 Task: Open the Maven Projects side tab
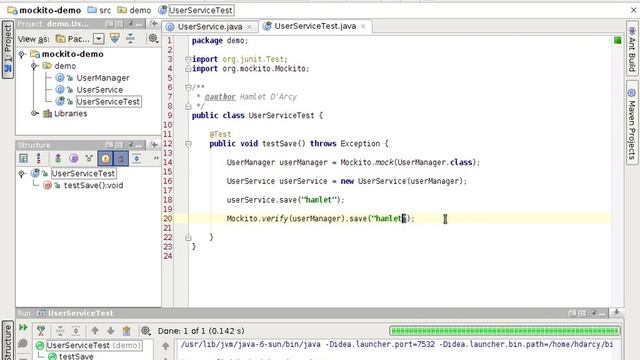coord(632,123)
